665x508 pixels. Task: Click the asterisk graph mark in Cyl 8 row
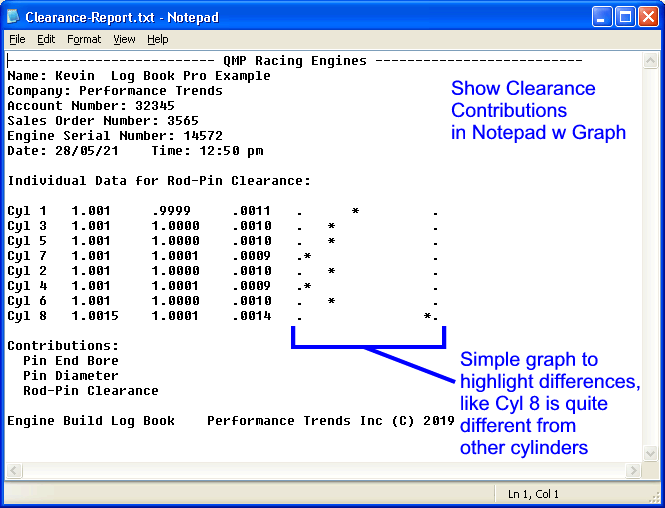(x=428, y=315)
